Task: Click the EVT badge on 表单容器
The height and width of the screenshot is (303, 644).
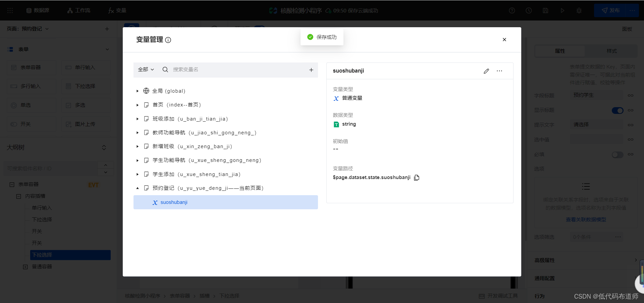Action: pyautogui.click(x=93, y=185)
